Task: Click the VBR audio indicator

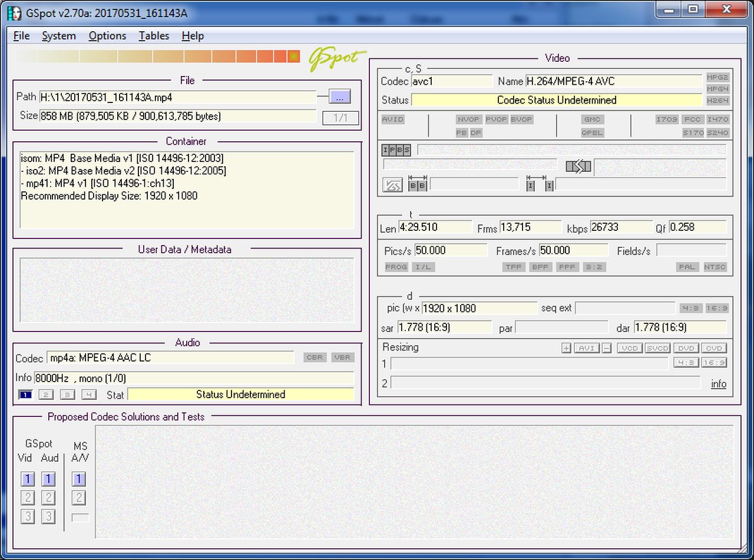Action: point(342,357)
